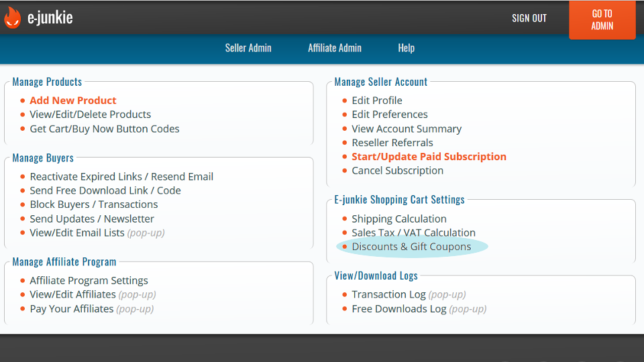Select Reactivate Expired Links / Resend Email
This screenshot has width=644, height=362.
(121, 177)
